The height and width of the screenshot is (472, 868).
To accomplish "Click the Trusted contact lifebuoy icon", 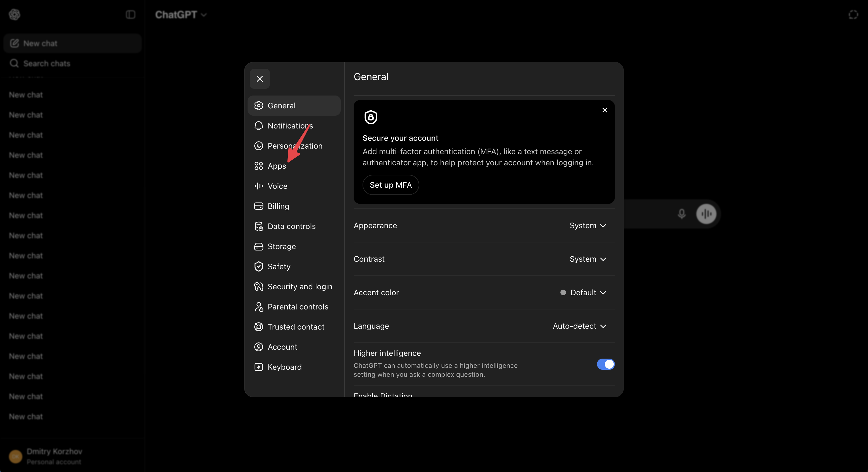I will [258, 327].
